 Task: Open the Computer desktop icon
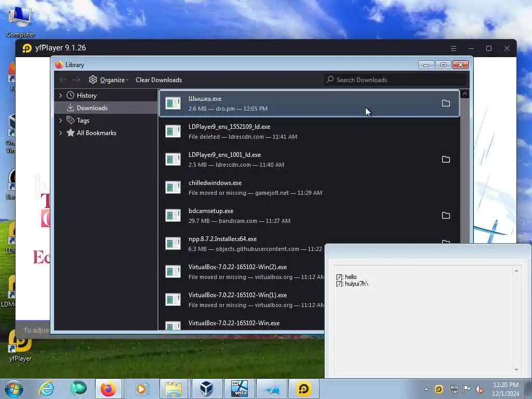point(20,21)
